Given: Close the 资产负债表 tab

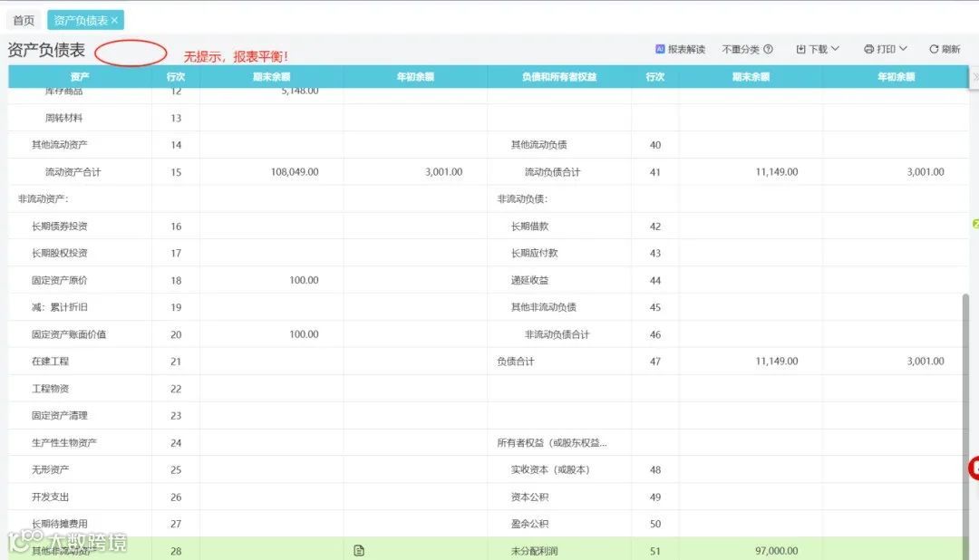Looking at the screenshot, I should tap(115, 20).
